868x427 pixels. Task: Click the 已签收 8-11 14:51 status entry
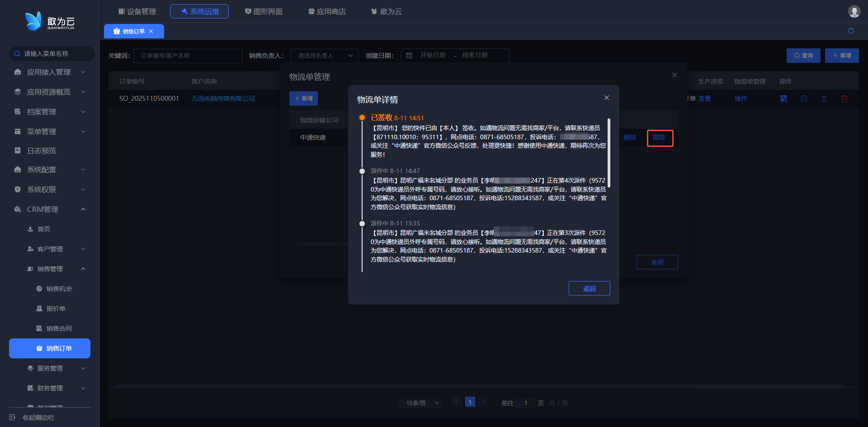397,117
